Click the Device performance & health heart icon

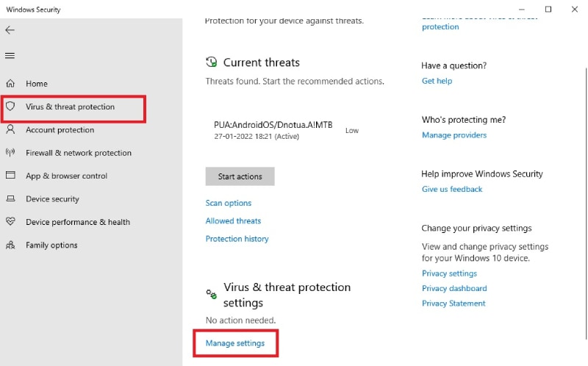pos(10,222)
